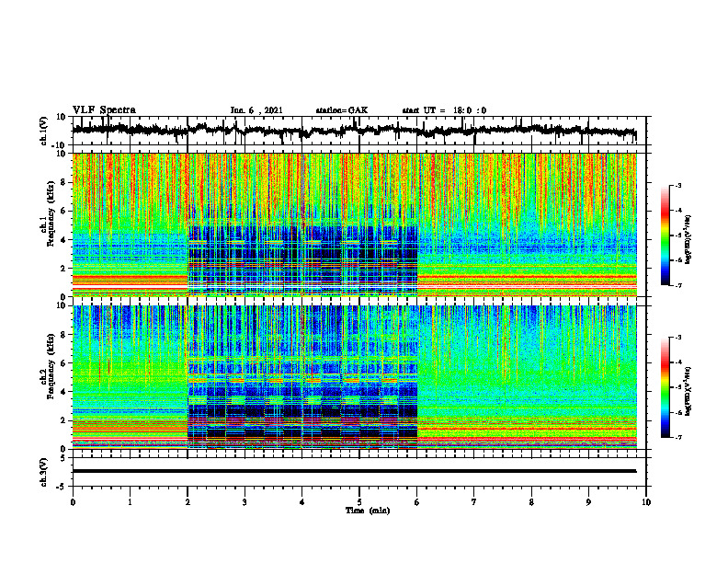Click the "8" tick on the time axis
The image size is (728, 563).
click(531, 502)
